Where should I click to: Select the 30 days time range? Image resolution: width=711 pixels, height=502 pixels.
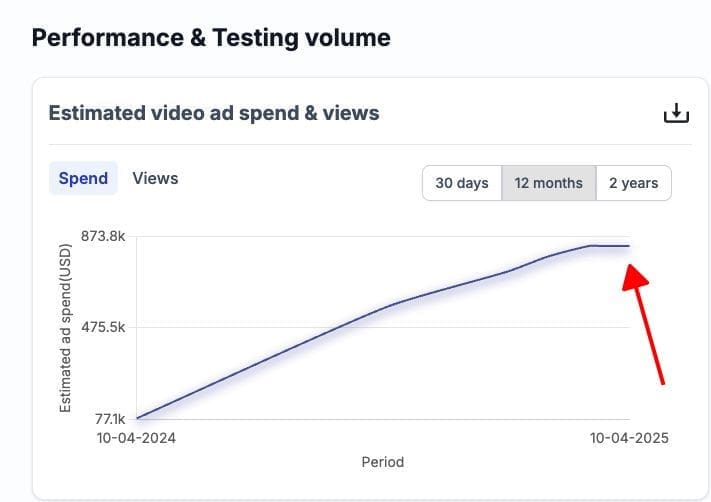point(462,183)
